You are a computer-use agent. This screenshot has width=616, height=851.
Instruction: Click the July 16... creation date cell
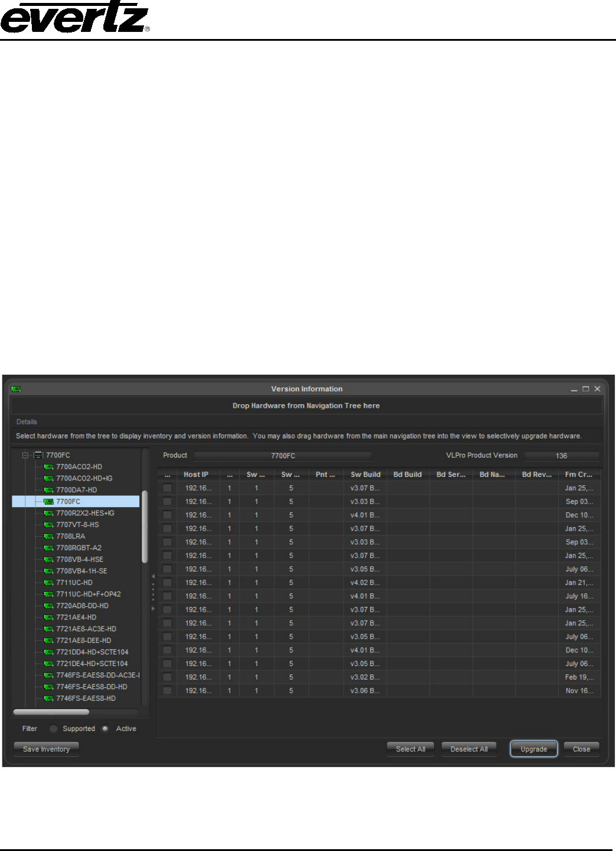[x=579, y=596]
